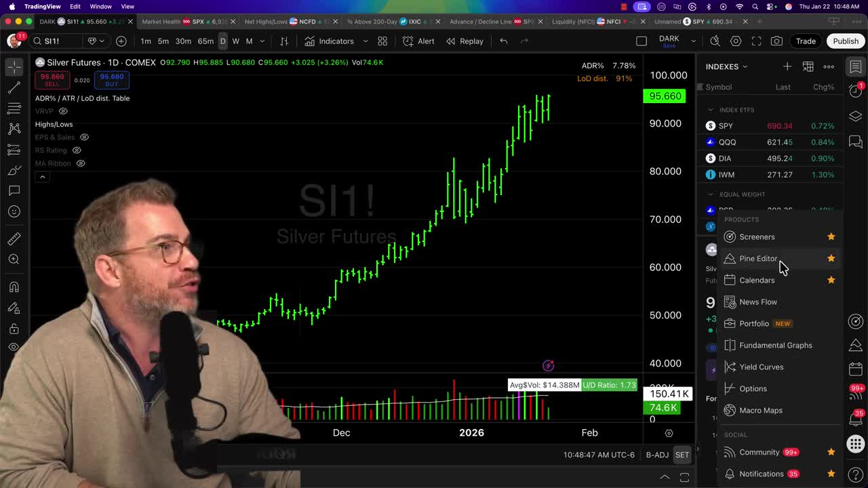Open the emoji sticker tool
868x488 pixels.
pyautogui.click(x=14, y=211)
